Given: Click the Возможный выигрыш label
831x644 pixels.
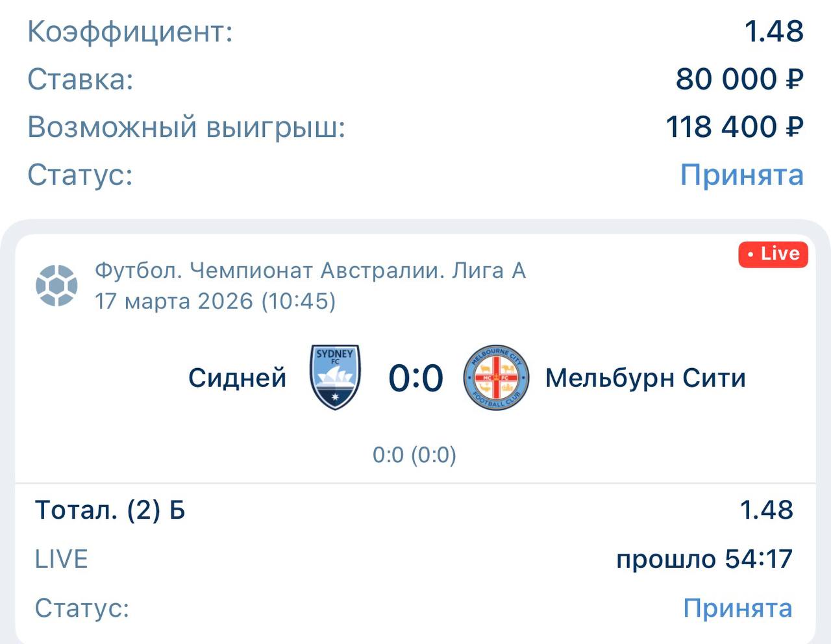Looking at the screenshot, I should (x=186, y=127).
